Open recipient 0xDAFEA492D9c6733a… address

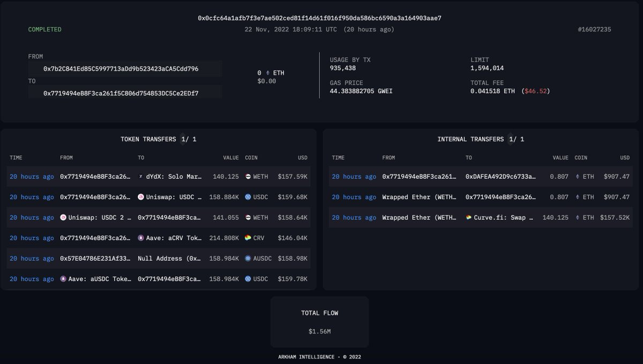pyautogui.click(x=500, y=177)
